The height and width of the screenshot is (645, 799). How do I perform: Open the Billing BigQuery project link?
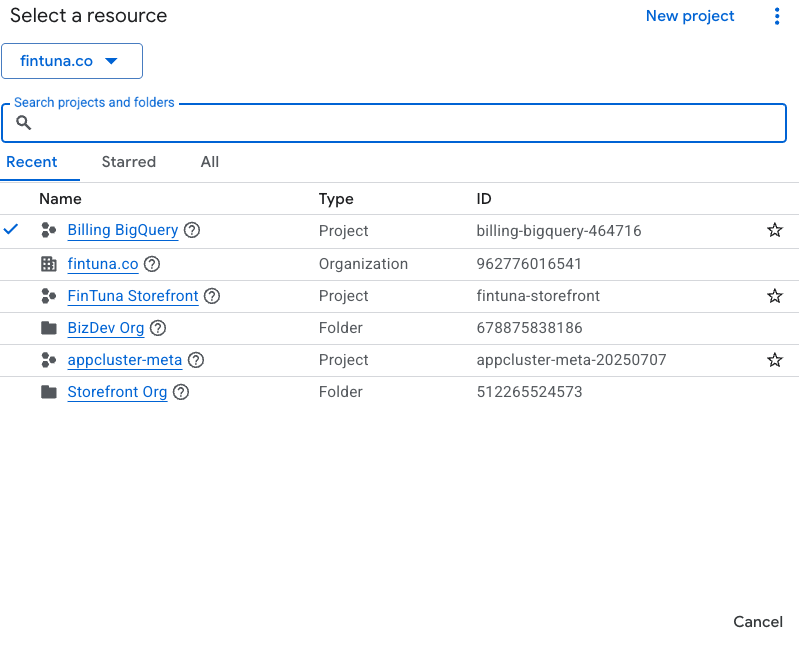point(123,230)
